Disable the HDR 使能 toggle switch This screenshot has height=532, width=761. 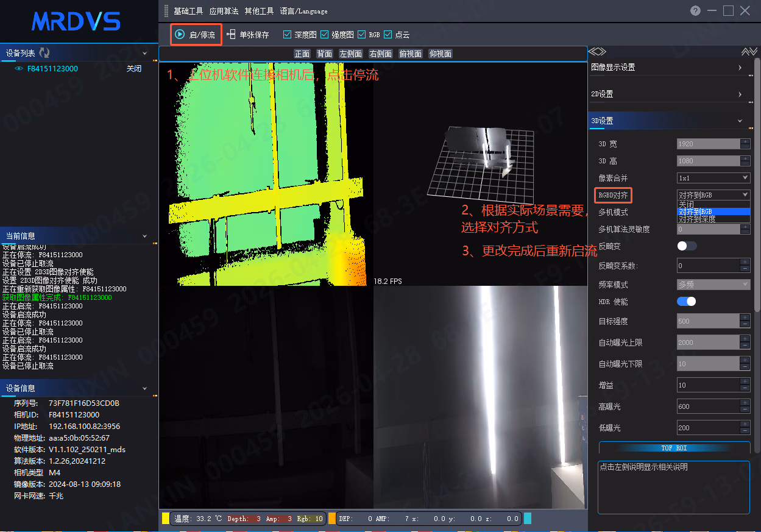[x=687, y=301]
